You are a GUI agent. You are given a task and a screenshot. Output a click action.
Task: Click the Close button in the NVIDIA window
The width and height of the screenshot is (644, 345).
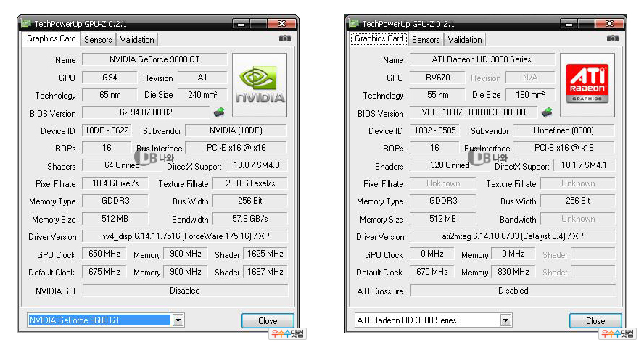click(268, 321)
